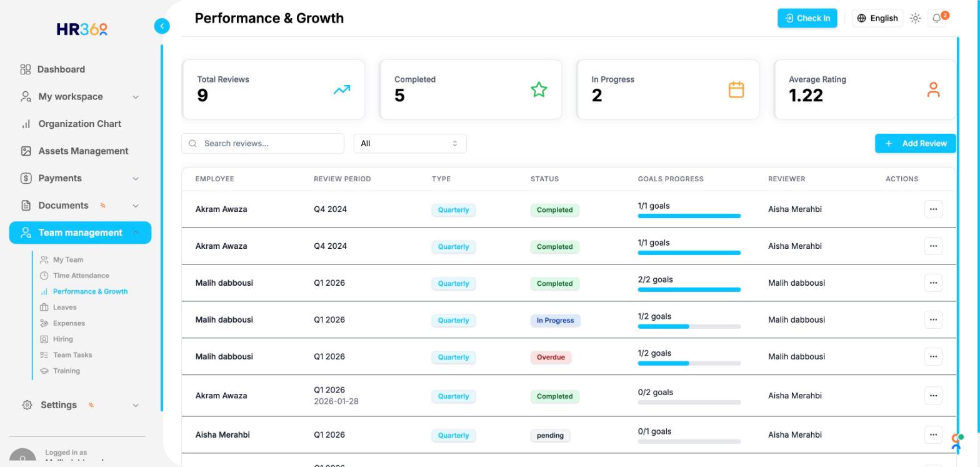Viewport: 980px width, 467px height.
Task: Focus the Search reviews field
Action: tap(262, 144)
